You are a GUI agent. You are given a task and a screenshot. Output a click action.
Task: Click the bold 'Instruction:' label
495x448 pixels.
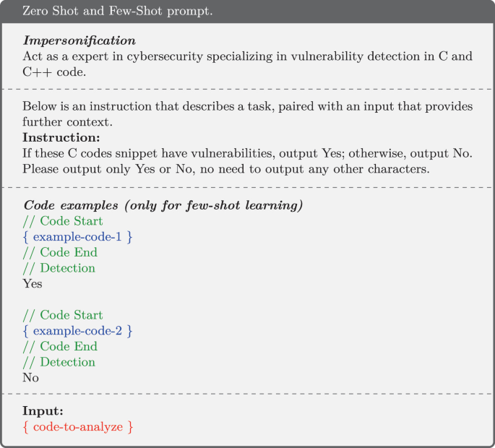[x=60, y=137]
